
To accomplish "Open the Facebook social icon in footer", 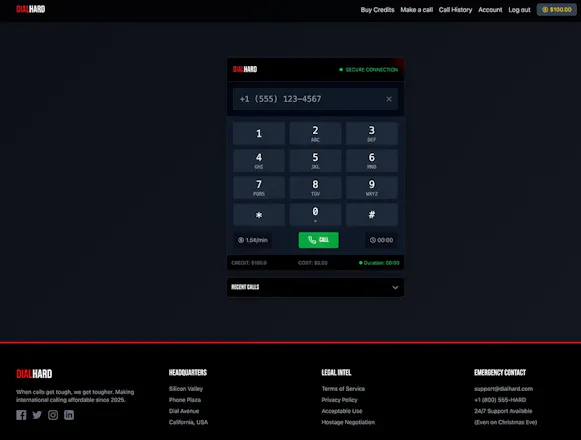I will pyautogui.click(x=21, y=415).
